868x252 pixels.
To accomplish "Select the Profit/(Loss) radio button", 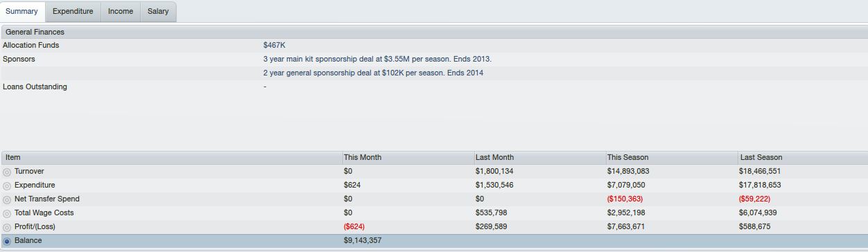I will 7,227.
